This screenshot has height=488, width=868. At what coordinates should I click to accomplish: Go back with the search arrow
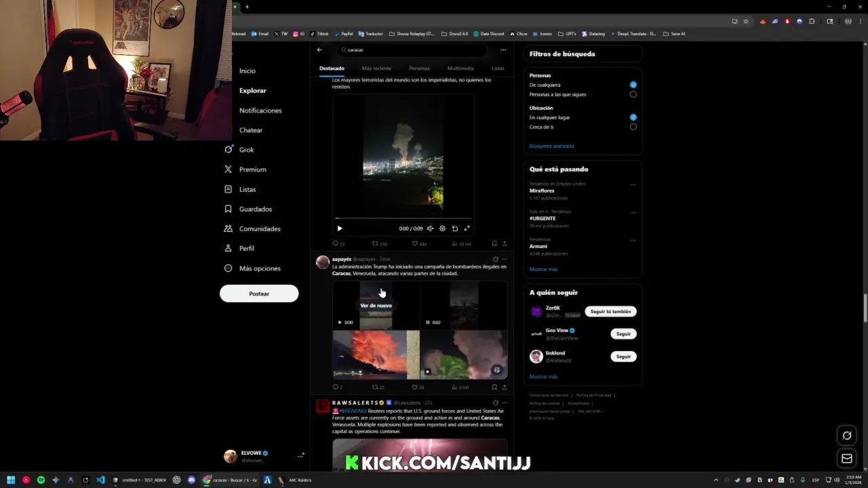(x=319, y=49)
